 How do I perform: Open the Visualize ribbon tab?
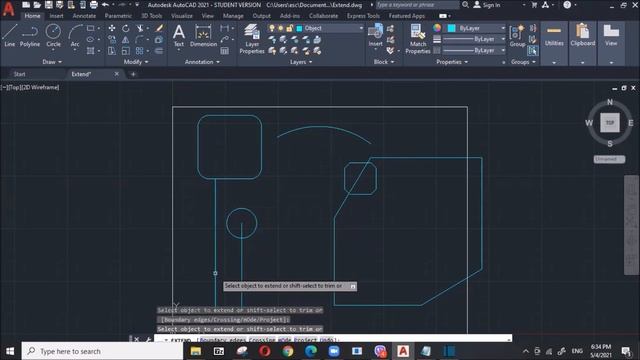pos(182,16)
